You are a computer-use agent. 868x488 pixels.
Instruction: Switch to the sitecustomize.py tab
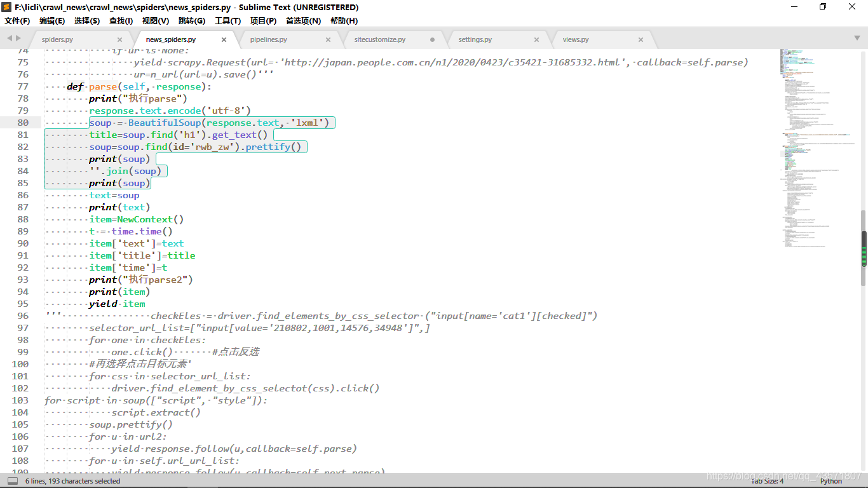coord(381,39)
